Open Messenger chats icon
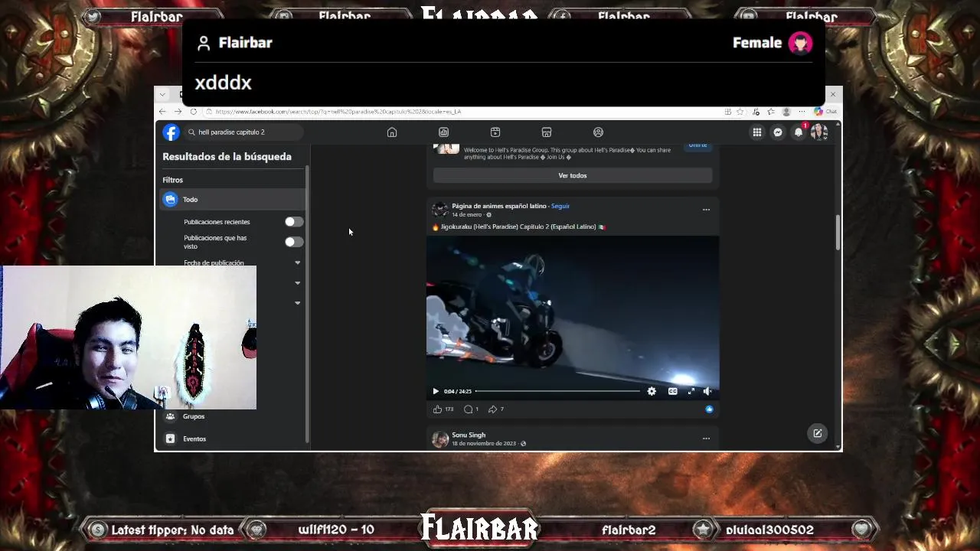 [x=778, y=132]
